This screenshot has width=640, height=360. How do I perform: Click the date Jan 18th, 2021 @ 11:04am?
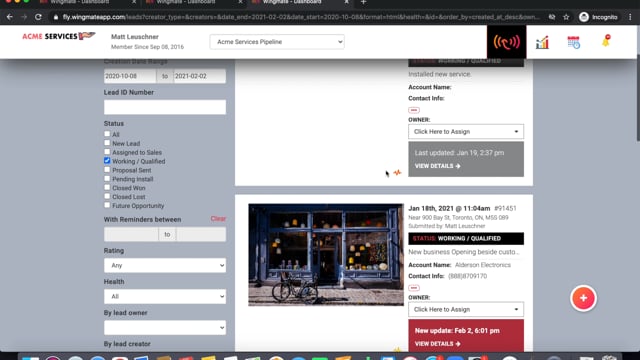pos(449,208)
